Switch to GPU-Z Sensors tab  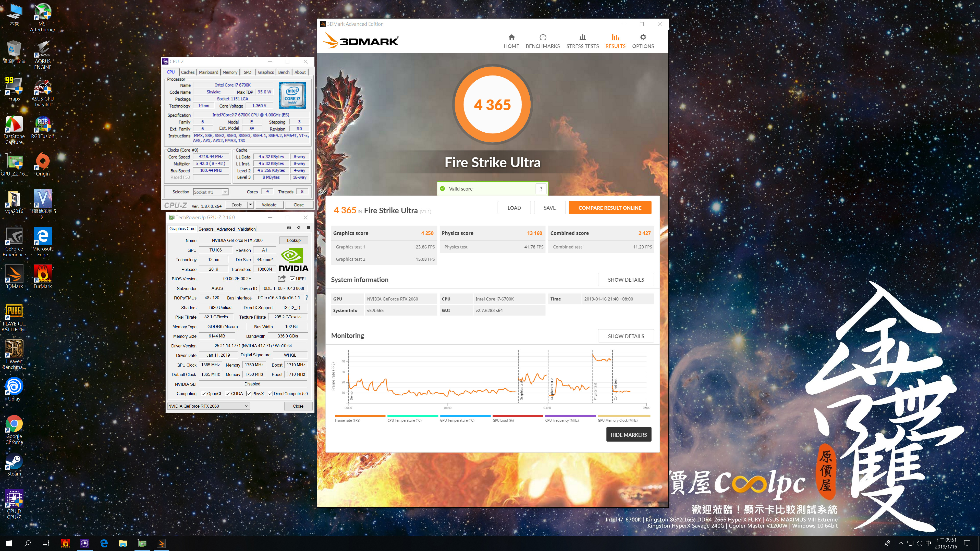tap(206, 229)
